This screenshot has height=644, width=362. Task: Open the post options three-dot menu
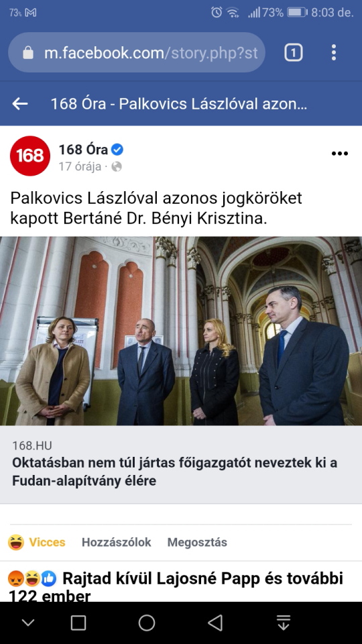click(339, 154)
